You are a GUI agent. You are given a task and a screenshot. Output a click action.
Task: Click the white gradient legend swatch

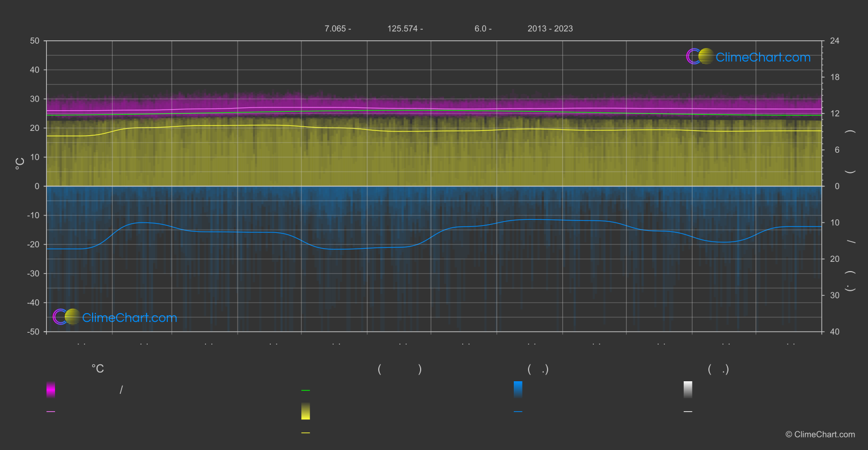point(688,389)
